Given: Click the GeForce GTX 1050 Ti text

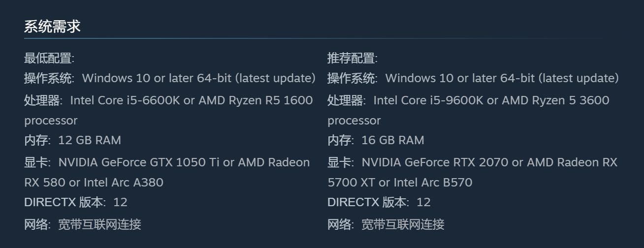Looking at the screenshot, I should pyautogui.click(x=161, y=162).
